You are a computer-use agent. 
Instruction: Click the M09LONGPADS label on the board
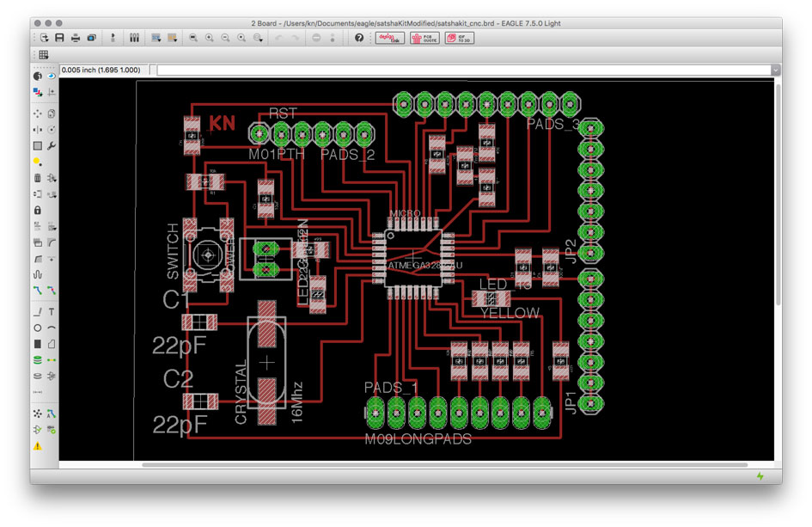tap(418, 439)
